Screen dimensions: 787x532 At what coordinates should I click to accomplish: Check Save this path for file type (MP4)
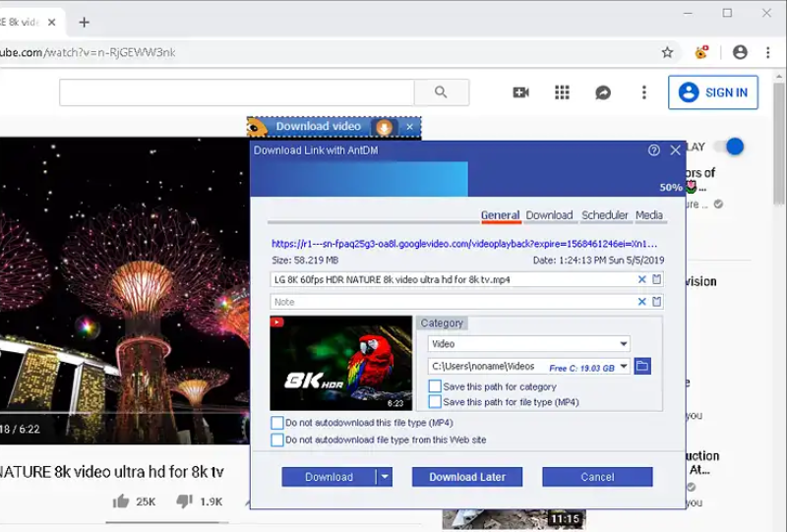click(x=435, y=402)
